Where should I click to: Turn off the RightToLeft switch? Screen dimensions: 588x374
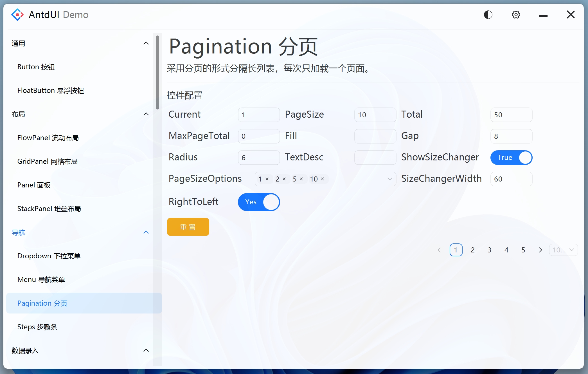point(259,202)
